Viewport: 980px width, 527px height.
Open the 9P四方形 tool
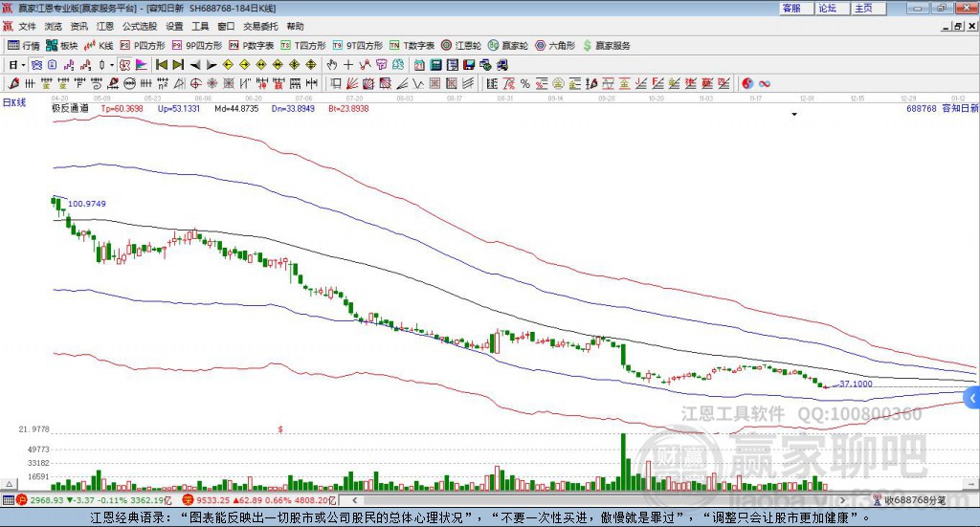click(x=197, y=46)
